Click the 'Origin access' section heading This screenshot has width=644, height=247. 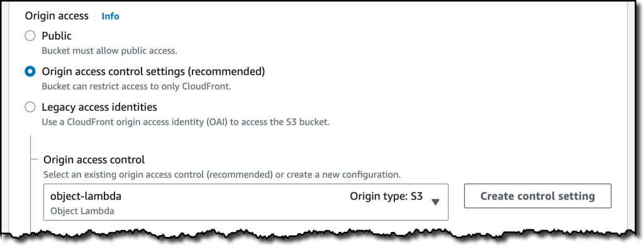(x=57, y=16)
